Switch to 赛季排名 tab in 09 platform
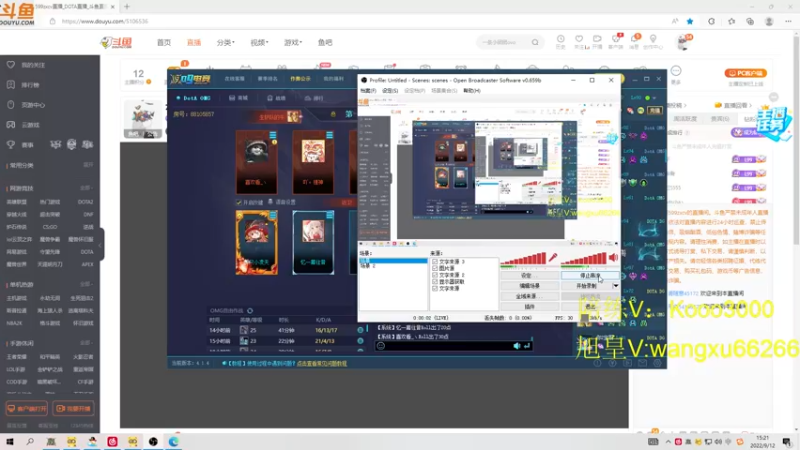Screen dimensions: 800x450 click(267, 79)
